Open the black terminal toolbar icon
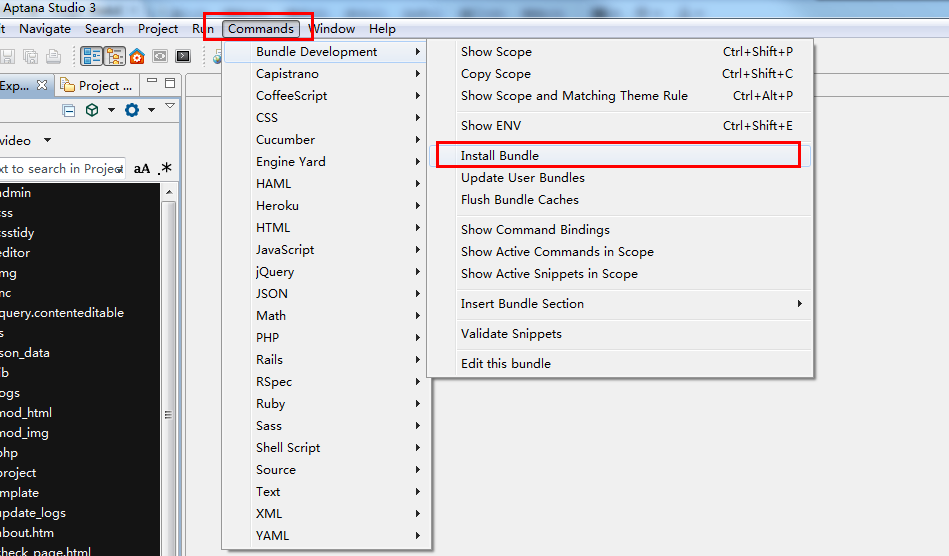 point(183,56)
